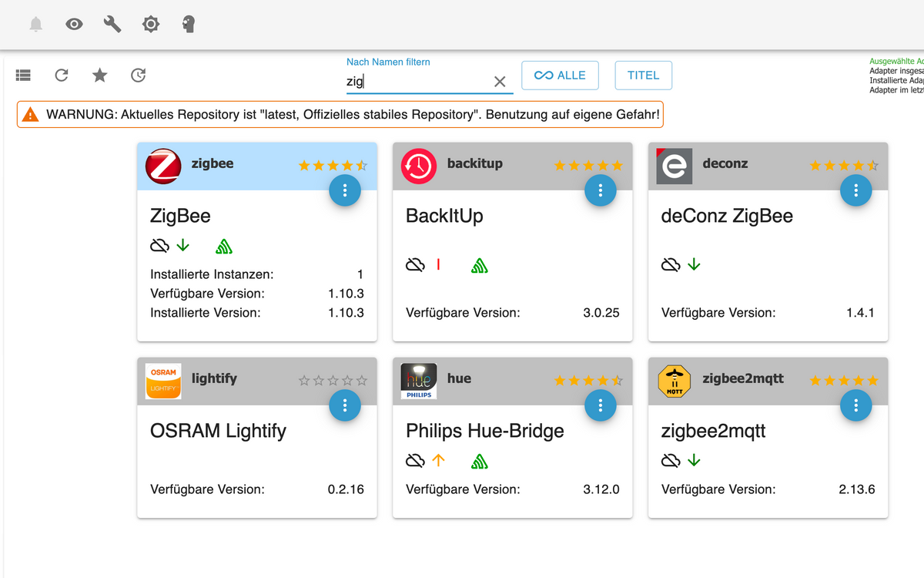Viewport: 924px width, 578px height.
Task: Open the notifications bell icon
Action: [x=35, y=25]
